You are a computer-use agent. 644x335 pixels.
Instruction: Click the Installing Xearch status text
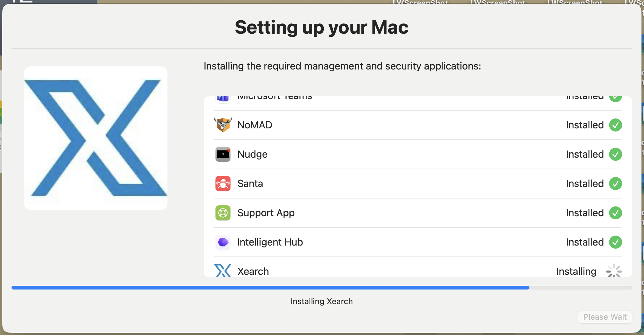[x=322, y=301]
